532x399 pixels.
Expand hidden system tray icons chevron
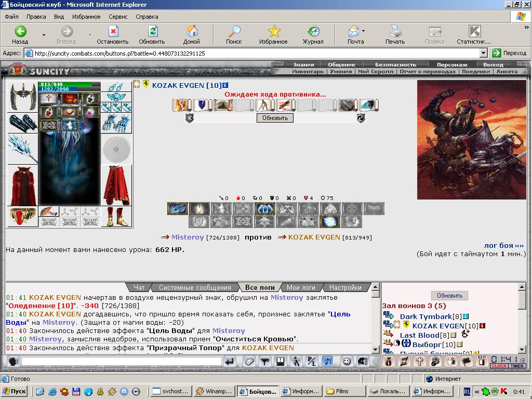pos(477,392)
